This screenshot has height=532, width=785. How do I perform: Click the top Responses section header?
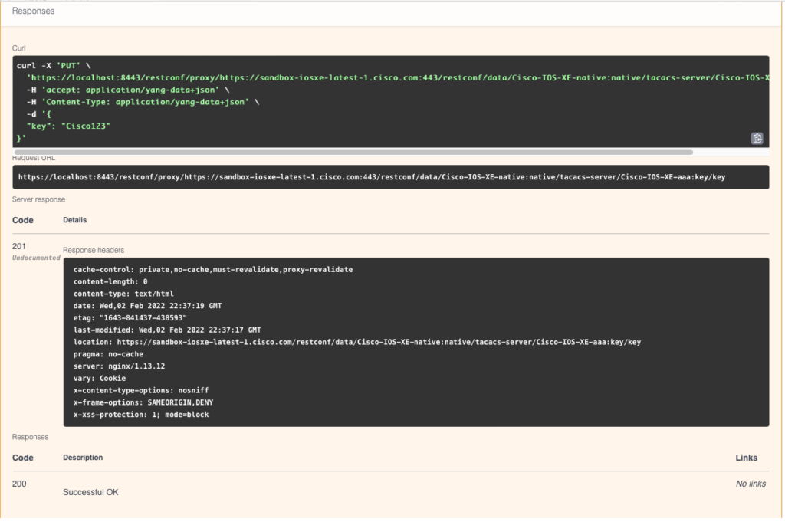coord(33,11)
